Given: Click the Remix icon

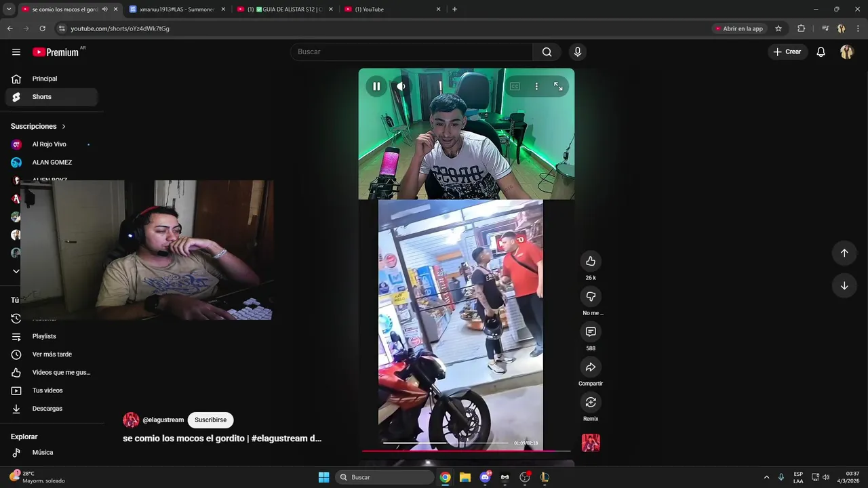Looking at the screenshot, I should tap(591, 402).
